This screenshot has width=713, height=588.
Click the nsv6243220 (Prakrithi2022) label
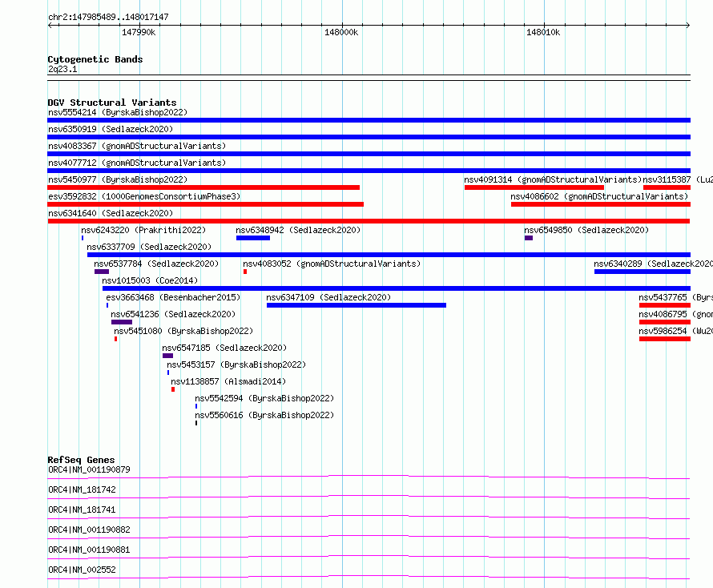click(143, 230)
